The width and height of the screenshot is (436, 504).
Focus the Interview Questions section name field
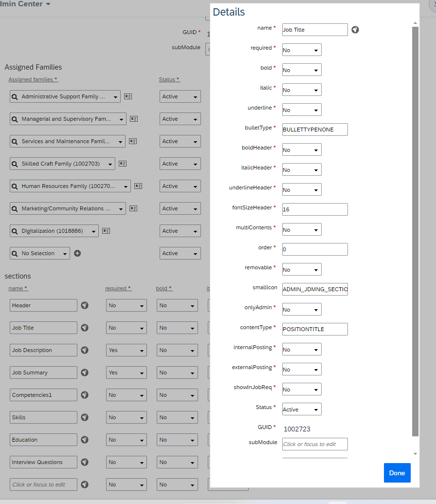(43, 462)
